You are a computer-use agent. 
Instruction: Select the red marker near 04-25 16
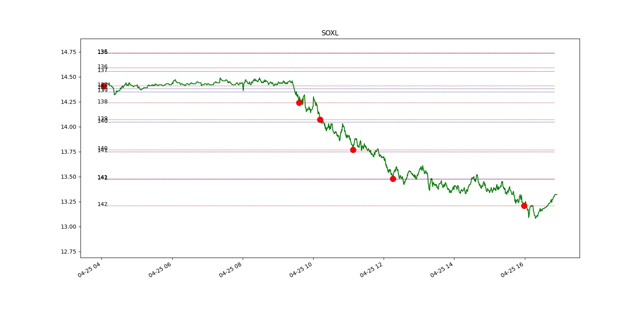point(524,206)
